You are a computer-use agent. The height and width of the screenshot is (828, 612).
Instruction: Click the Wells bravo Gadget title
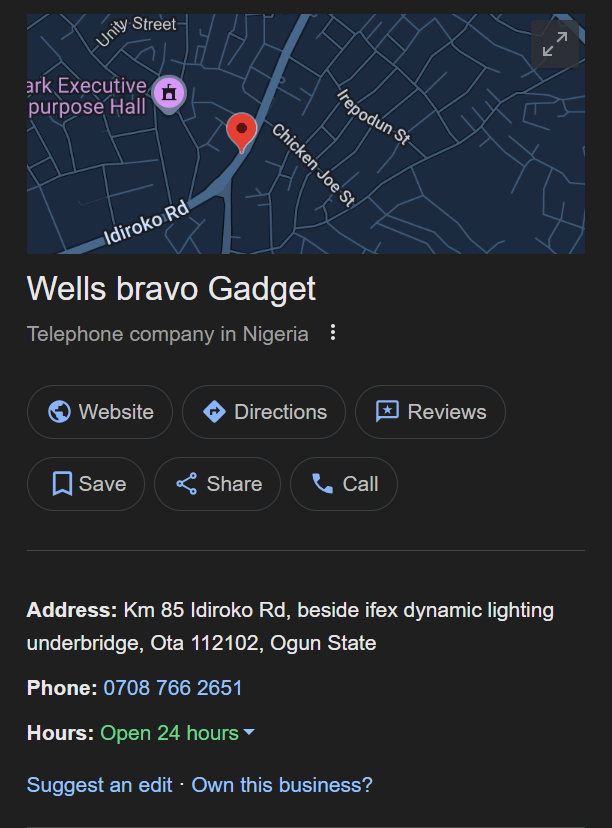coord(171,288)
